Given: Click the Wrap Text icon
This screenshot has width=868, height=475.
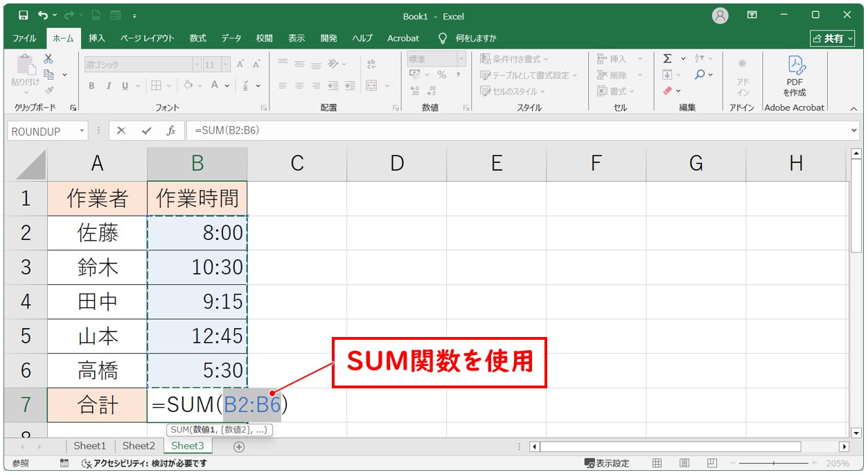Looking at the screenshot, I should (371, 64).
